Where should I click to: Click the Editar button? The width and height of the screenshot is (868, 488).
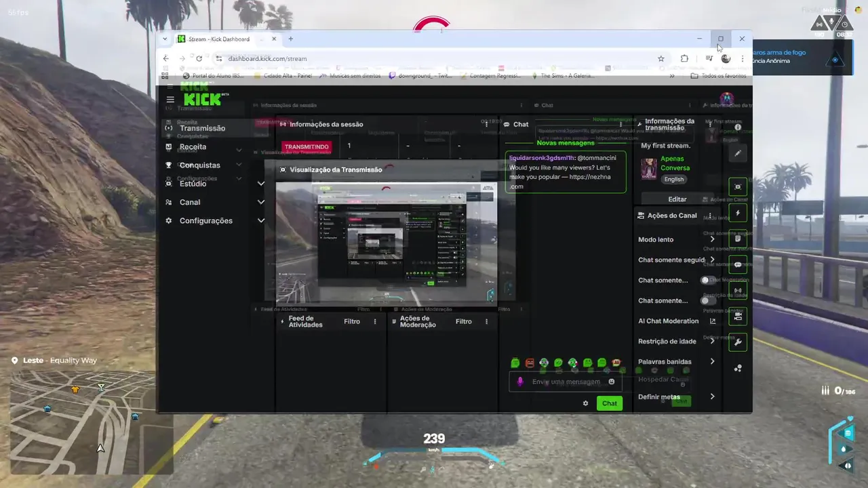pyautogui.click(x=677, y=199)
